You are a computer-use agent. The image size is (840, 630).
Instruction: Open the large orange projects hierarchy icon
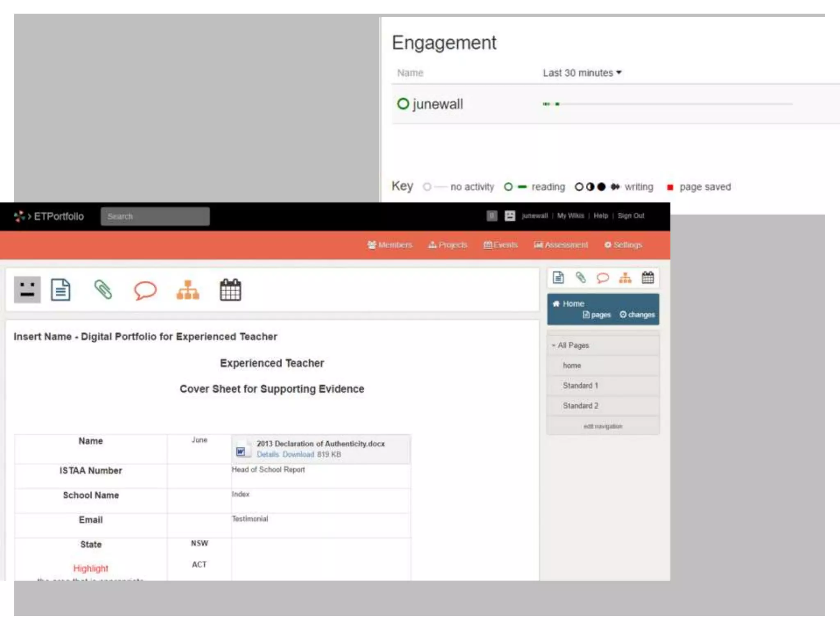188,290
